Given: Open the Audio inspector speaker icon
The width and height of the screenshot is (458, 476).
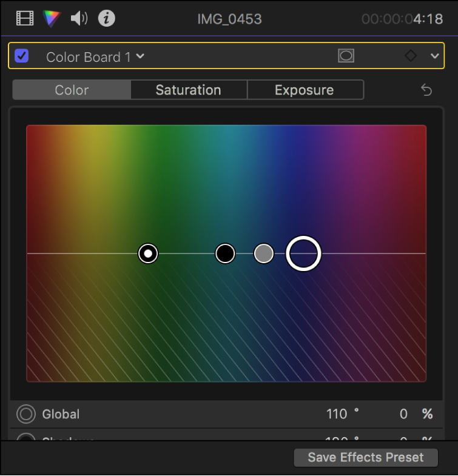Looking at the screenshot, I should pos(79,19).
